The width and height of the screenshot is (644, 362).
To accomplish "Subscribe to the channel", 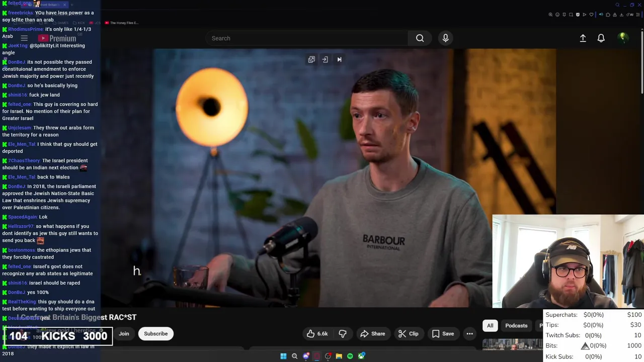I will click(155, 334).
